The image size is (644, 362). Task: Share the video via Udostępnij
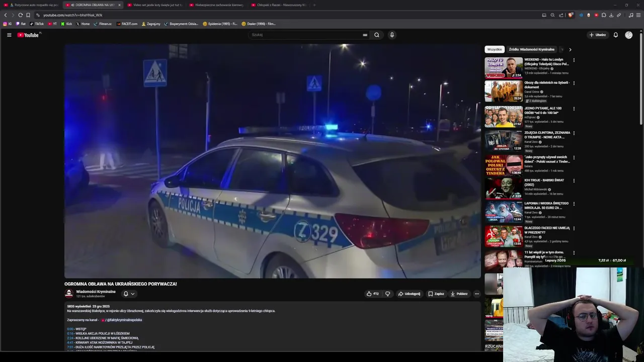click(x=409, y=294)
